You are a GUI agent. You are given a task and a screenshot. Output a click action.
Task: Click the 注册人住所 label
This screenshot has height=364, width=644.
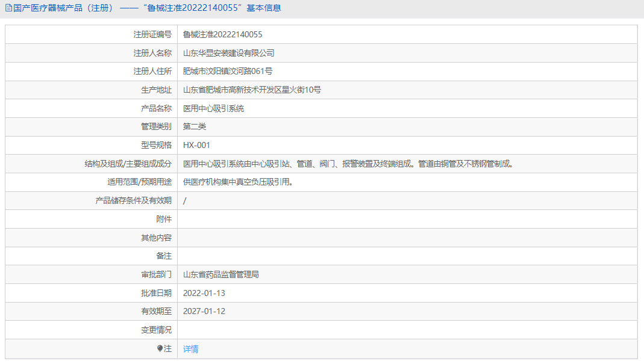click(152, 72)
